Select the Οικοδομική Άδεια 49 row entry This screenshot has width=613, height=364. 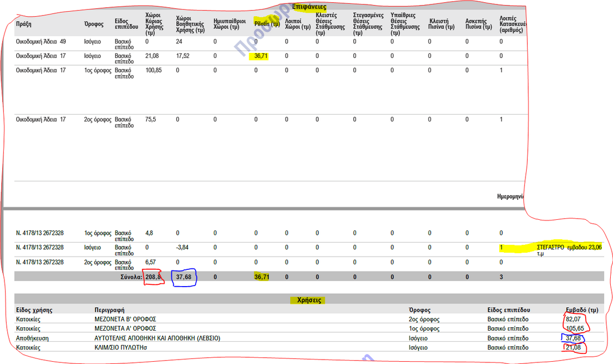click(x=41, y=41)
